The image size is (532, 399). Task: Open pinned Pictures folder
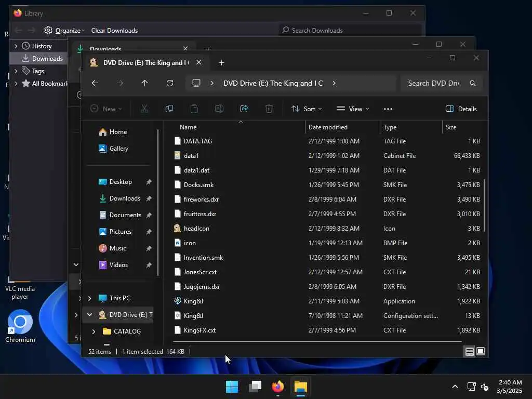click(121, 232)
